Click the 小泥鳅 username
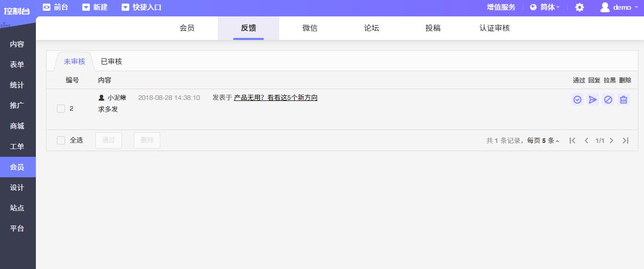The height and width of the screenshot is (269, 644). [x=117, y=97]
